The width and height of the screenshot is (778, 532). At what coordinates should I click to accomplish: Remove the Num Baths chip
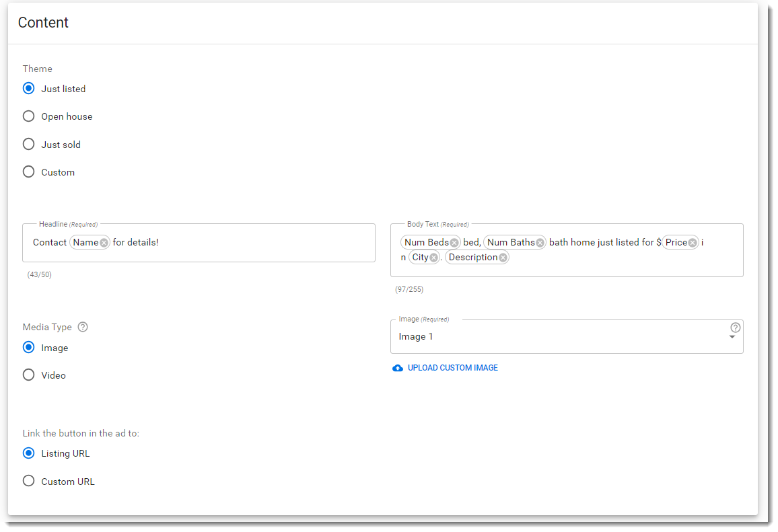pyautogui.click(x=540, y=243)
